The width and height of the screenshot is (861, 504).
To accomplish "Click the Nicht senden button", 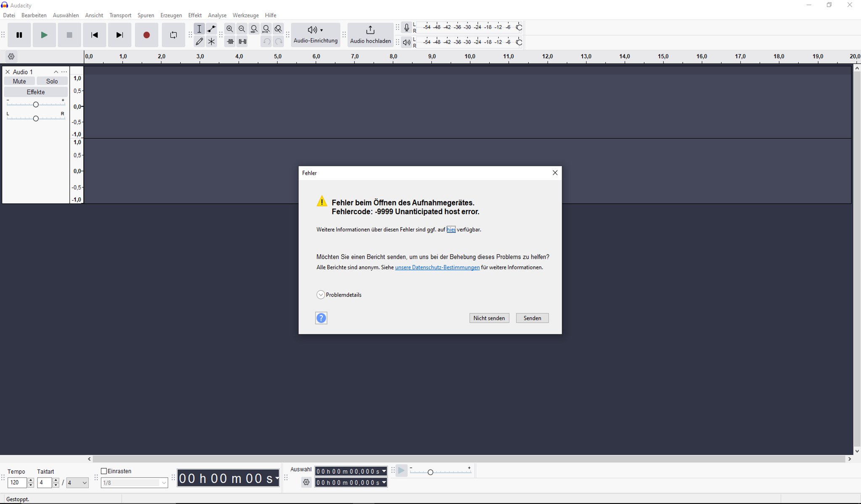I will 489,318.
